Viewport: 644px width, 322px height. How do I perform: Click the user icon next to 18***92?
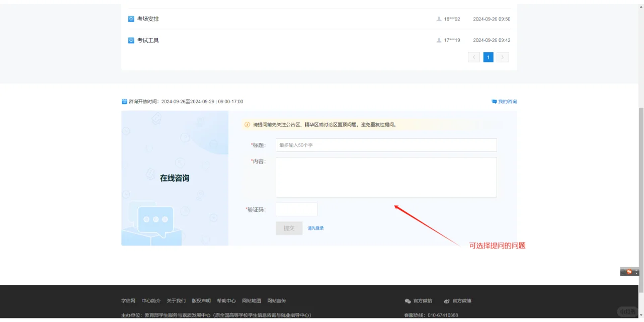point(439,19)
